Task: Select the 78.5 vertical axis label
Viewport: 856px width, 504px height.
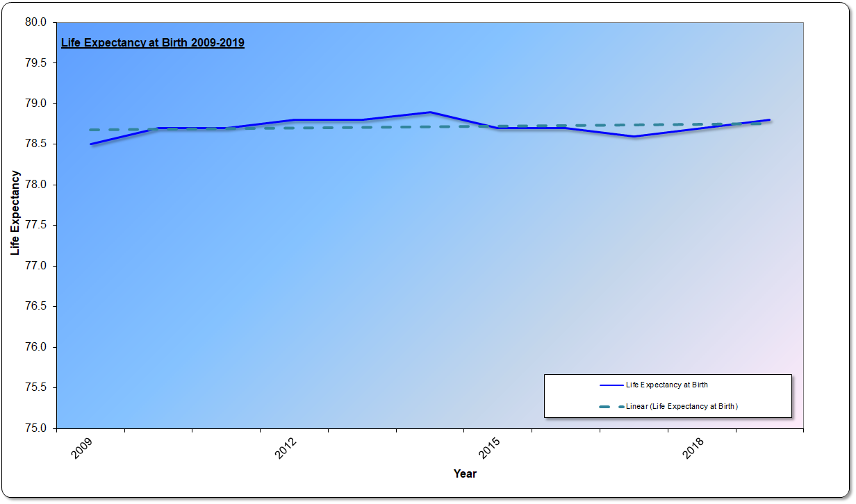Action: [x=35, y=144]
